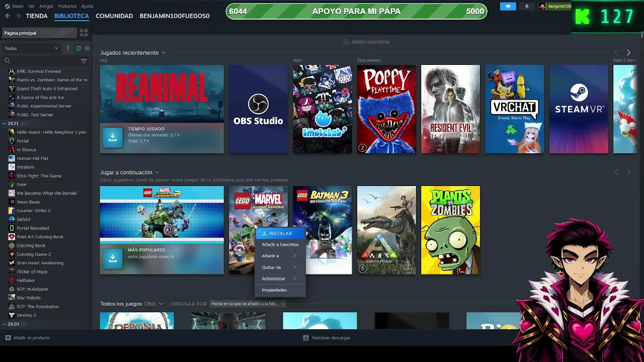This screenshot has height=362, width=644.
Task: Select Grand Theft Auto V Enhanced in sidebar
Action: [x=47, y=89]
